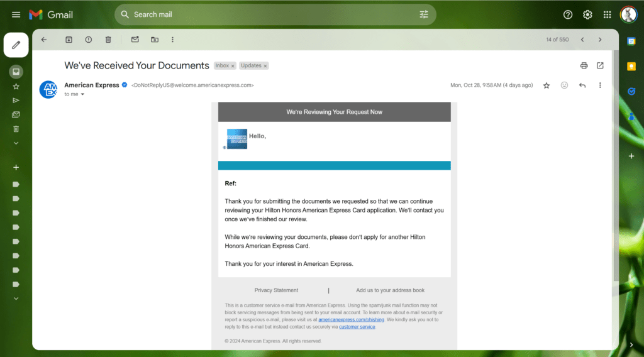Go to newer email arrow
Screen dimensions: 644x357
(582, 40)
